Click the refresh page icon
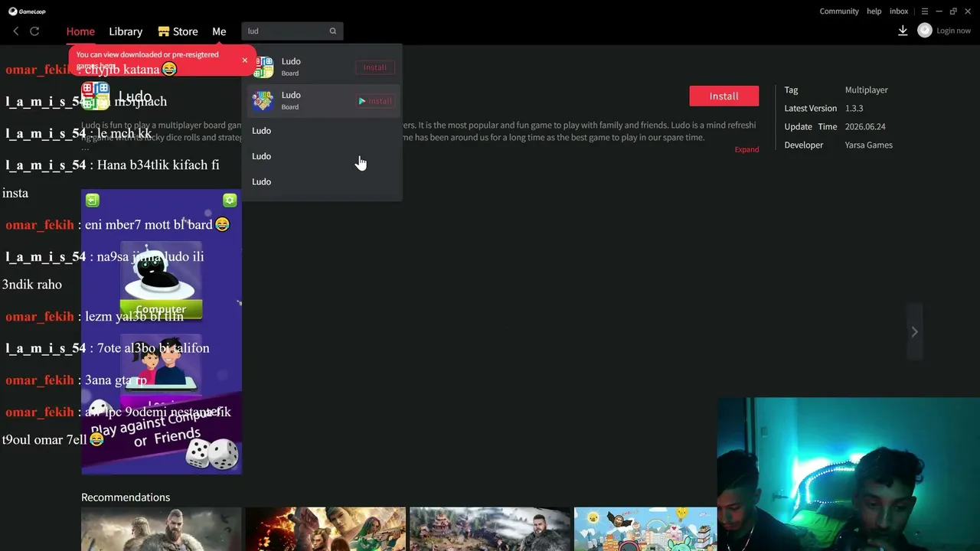The height and width of the screenshot is (551, 980). [34, 31]
